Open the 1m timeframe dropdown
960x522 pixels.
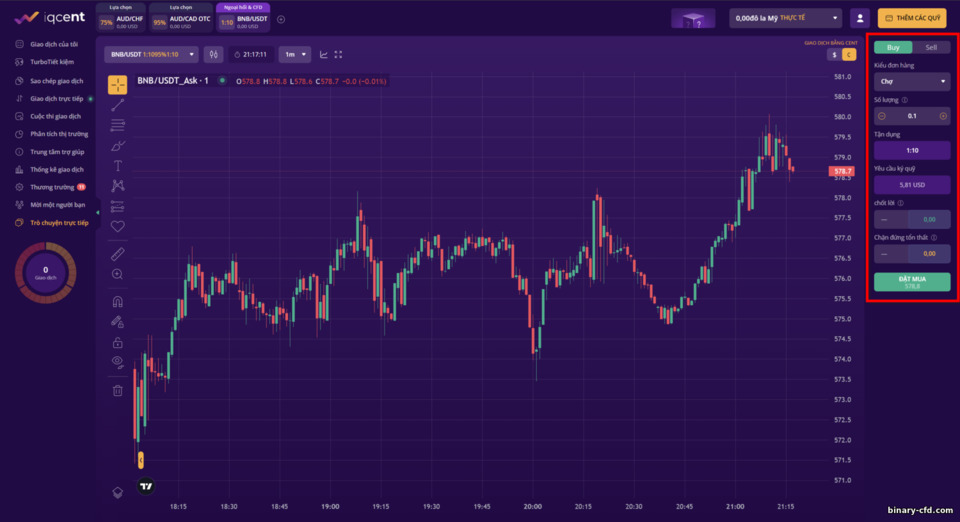tap(294, 54)
